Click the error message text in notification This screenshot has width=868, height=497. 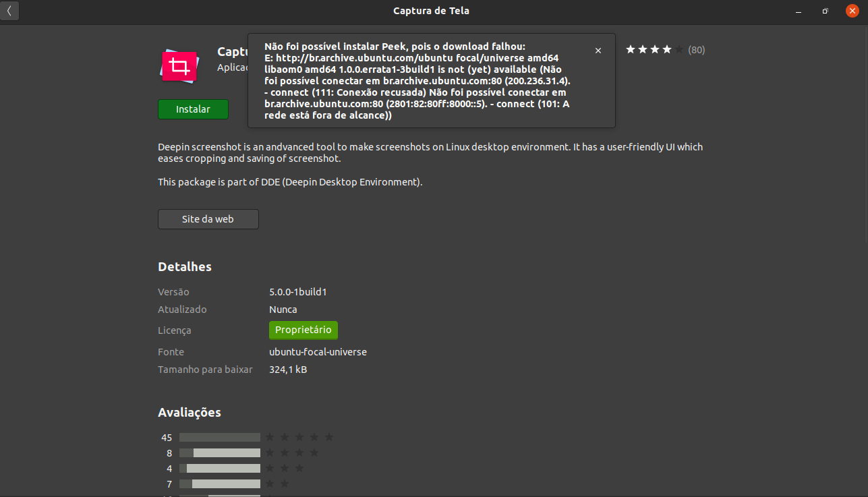coord(418,80)
